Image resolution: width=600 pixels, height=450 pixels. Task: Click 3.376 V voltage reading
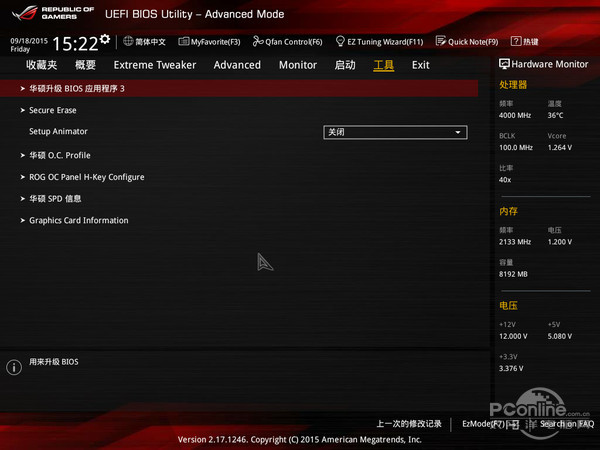click(511, 368)
